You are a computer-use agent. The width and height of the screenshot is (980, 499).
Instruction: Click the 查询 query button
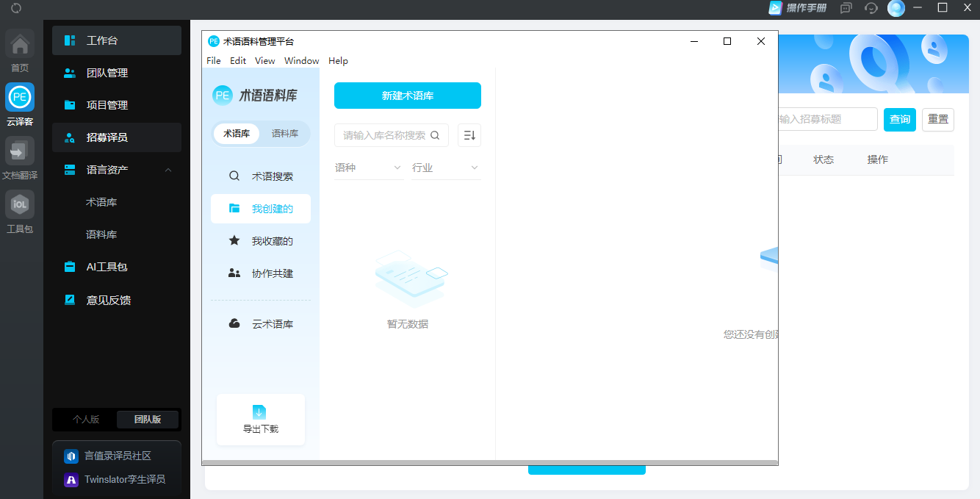pos(899,119)
